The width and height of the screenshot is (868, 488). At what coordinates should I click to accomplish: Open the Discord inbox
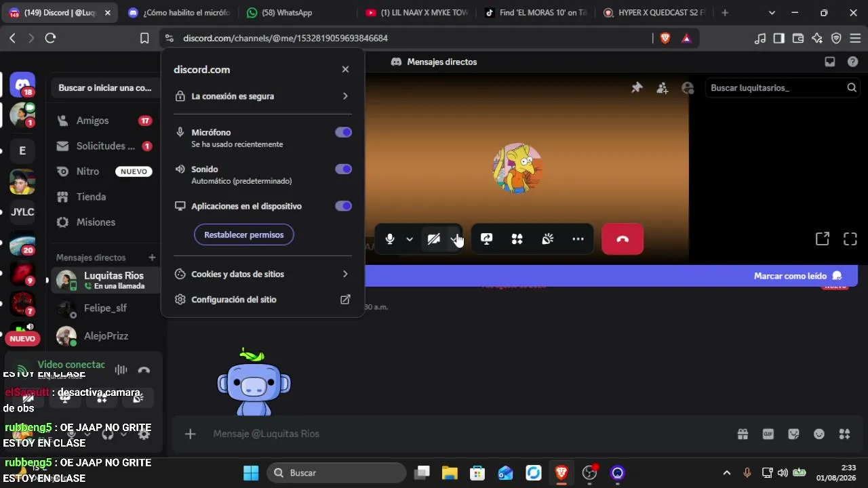coord(829,62)
